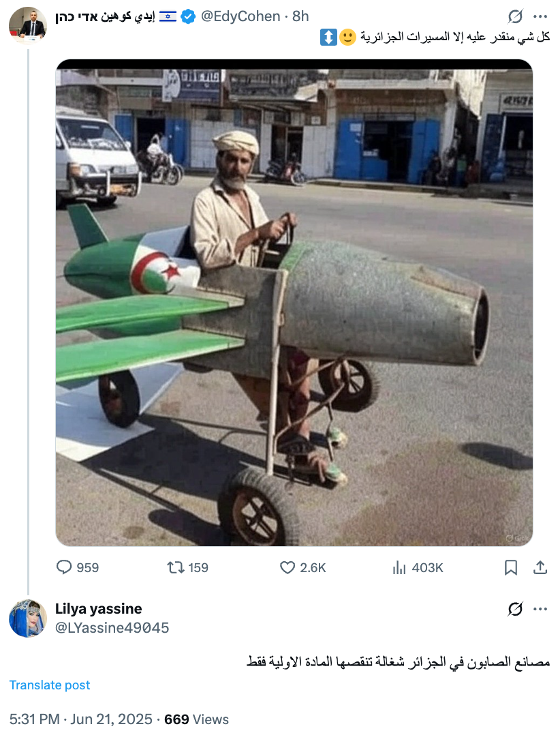560x733 pixels.
Task: Open the 8h post time link
Action: click(x=300, y=16)
